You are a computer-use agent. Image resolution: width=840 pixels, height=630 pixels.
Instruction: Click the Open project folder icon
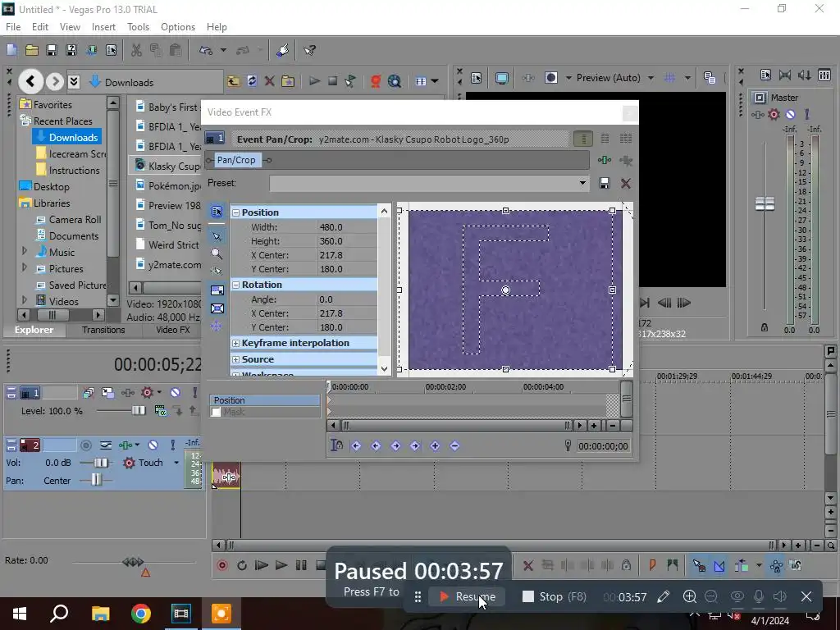(x=32, y=50)
